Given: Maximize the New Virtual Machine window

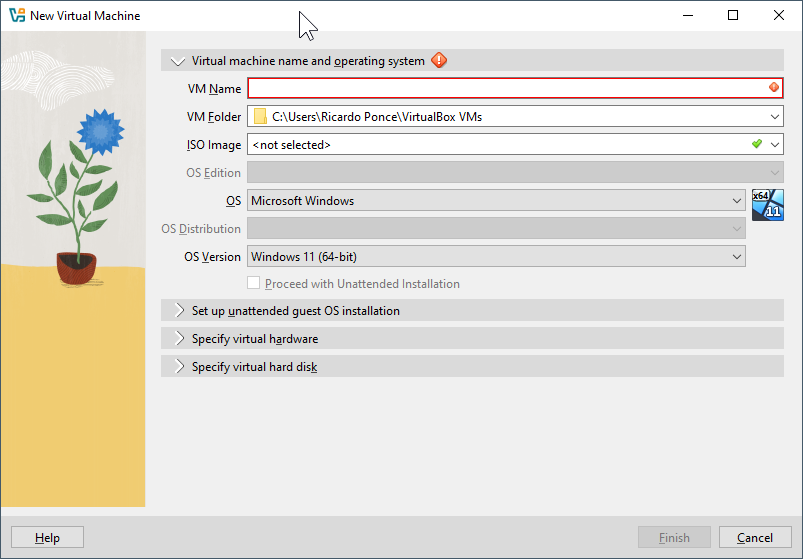Looking at the screenshot, I should click(733, 15).
